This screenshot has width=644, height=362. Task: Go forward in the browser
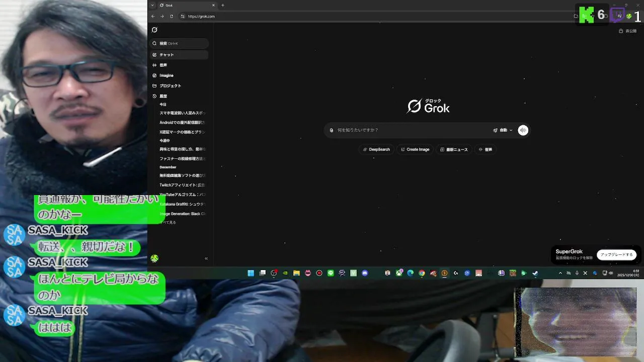(x=162, y=16)
